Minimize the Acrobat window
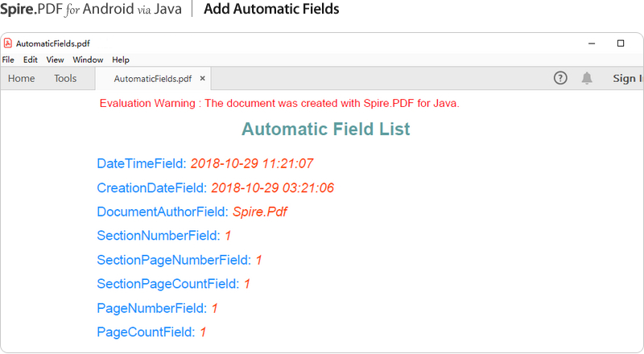 point(592,43)
